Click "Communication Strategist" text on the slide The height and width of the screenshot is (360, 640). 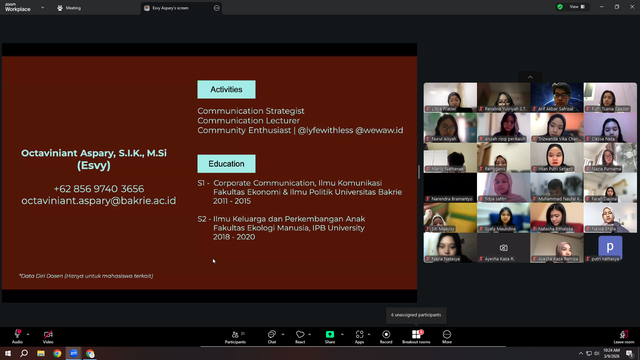(251, 111)
